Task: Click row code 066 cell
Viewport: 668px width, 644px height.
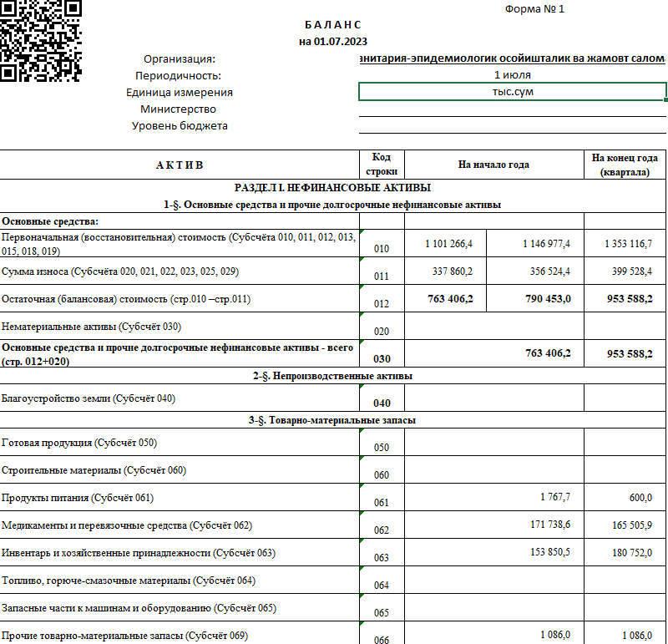Action: pyautogui.click(x=382, y=633)
